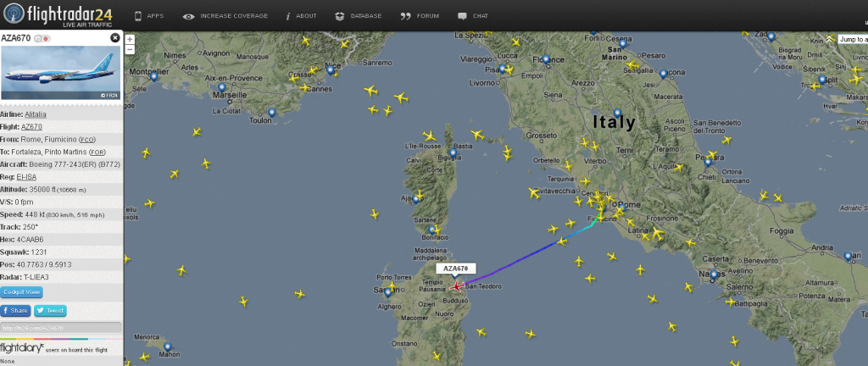Click yellow plane beside Civitavecchia label
Image resolution: width=868 pixels, height=366 pixels.
coord(534,193)
